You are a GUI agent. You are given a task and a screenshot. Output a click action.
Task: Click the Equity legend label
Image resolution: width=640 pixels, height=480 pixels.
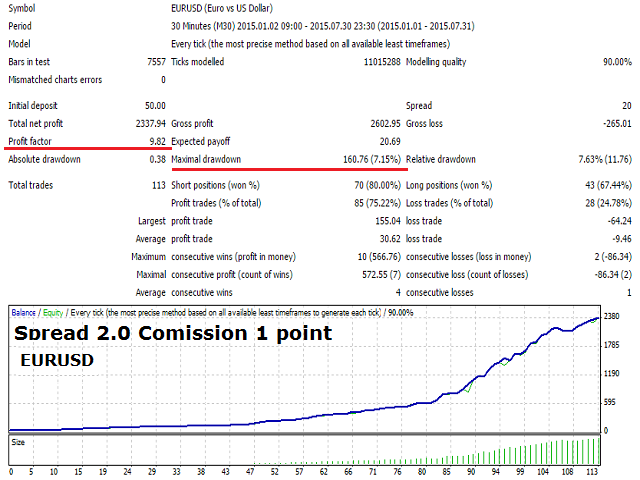point(53,313)
